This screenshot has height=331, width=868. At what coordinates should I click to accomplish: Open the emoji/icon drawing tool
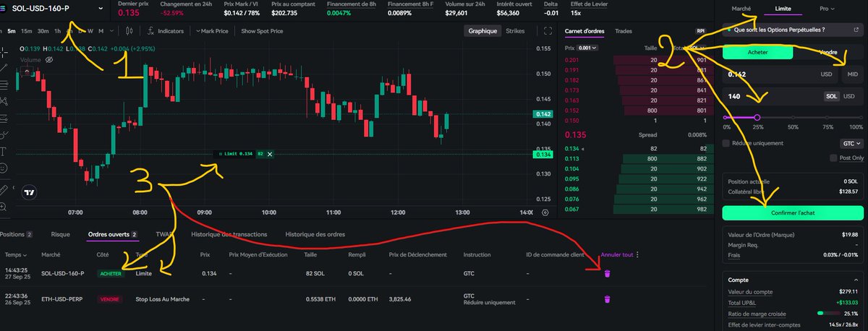click(x=4, y=168)
